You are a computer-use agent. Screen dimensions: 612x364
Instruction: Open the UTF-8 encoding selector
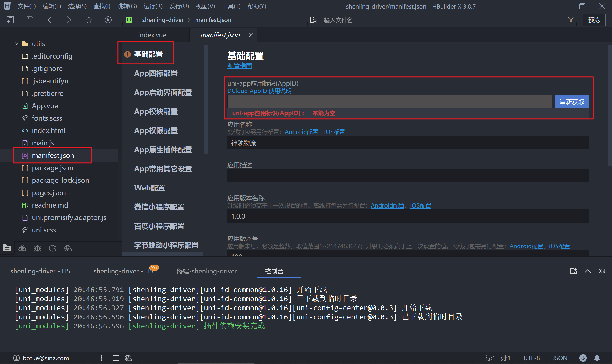coord(531,358)
